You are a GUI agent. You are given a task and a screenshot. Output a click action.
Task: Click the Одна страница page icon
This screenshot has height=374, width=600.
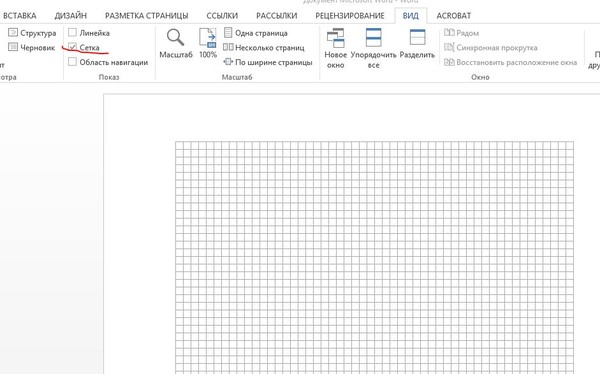228,33
